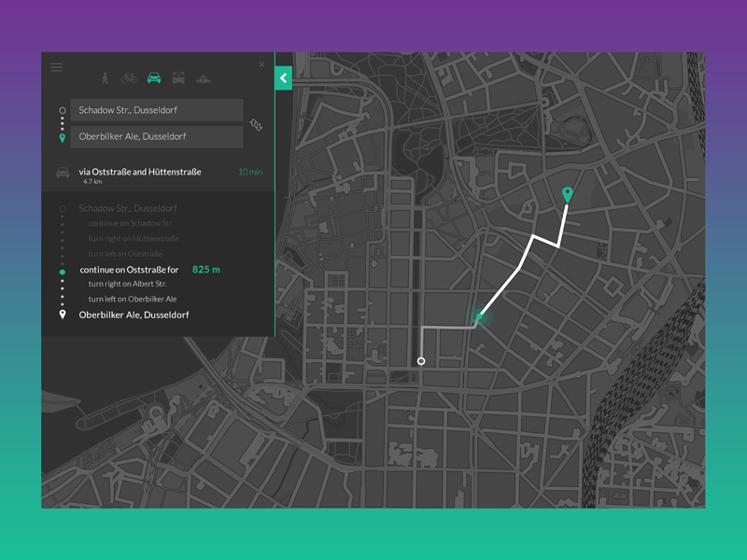Select step "turn right on Albert Str."
747x560 pixels.
pyautogui.click(x=127, y=284)
